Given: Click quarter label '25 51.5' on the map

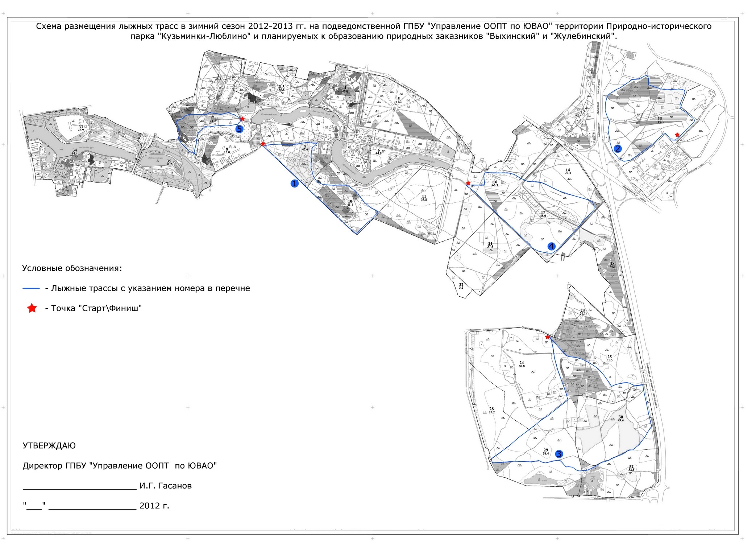Looking at the screenshot, I should coord(609,358).
